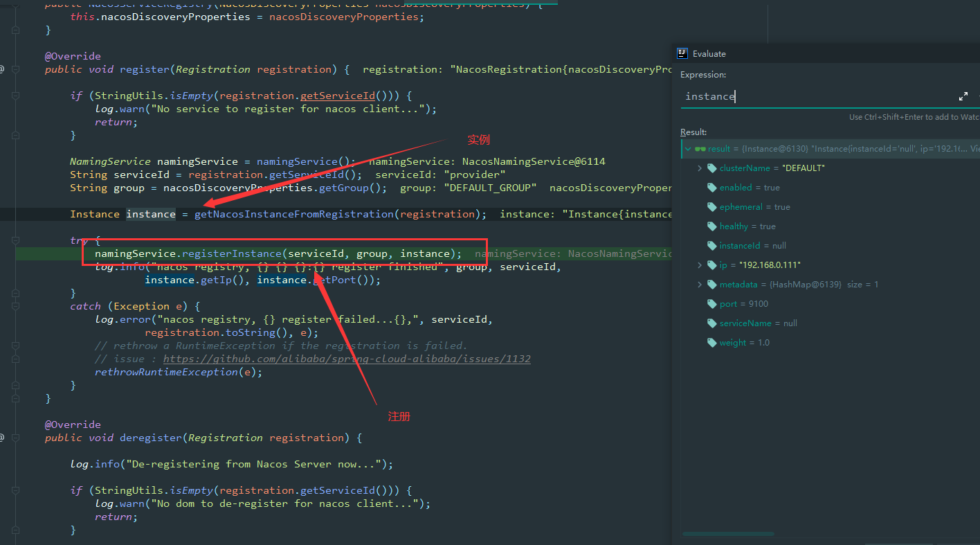The height and width of the screenshot is (545, 980).
Task: Click getNacosInstanceFromRegistration in the code
Action: click(294, 214)
